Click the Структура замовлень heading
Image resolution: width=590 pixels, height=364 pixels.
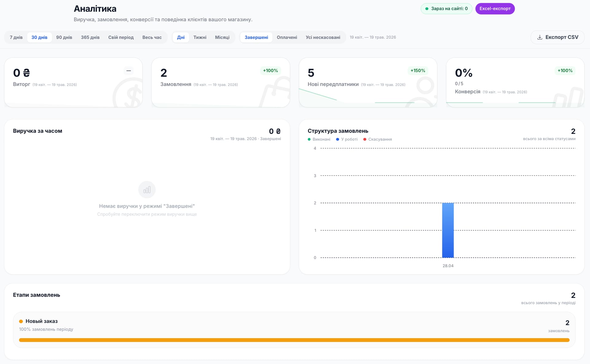pyautogui.click(x=338, y=131)
